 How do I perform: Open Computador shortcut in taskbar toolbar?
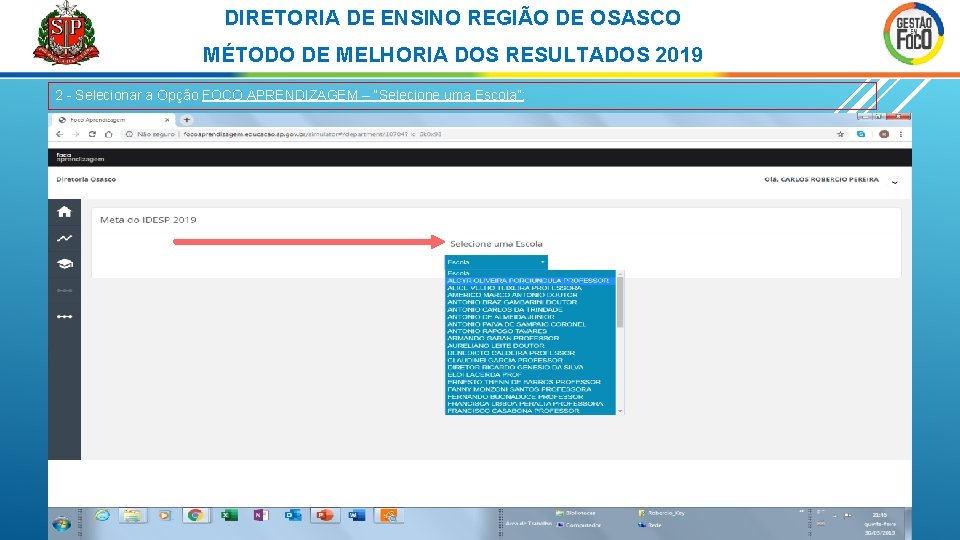pyautogui.click(x=579, y=525)
